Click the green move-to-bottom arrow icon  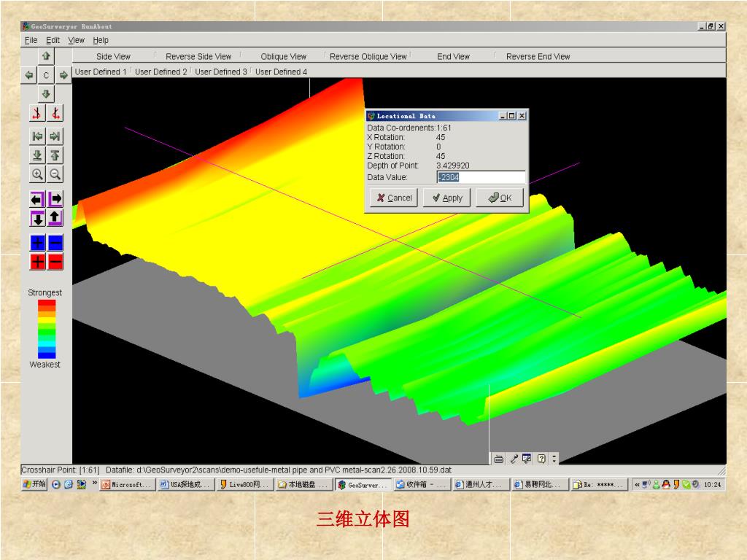37,155
